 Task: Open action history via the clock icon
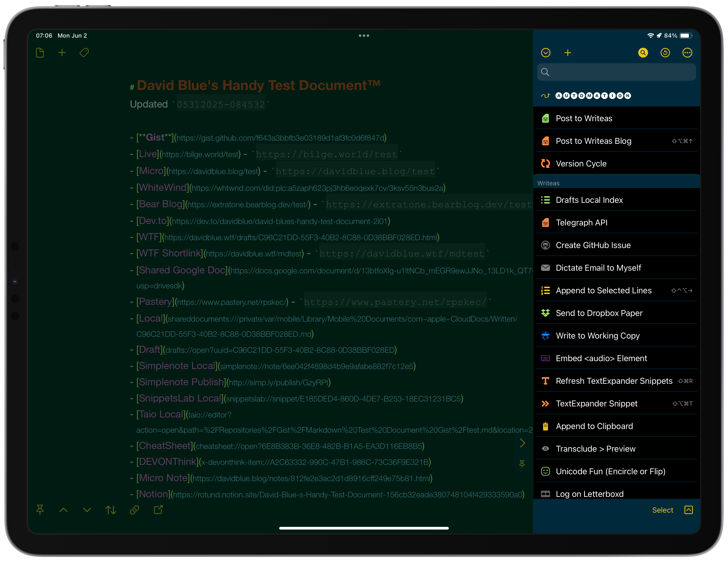(665, 52)
